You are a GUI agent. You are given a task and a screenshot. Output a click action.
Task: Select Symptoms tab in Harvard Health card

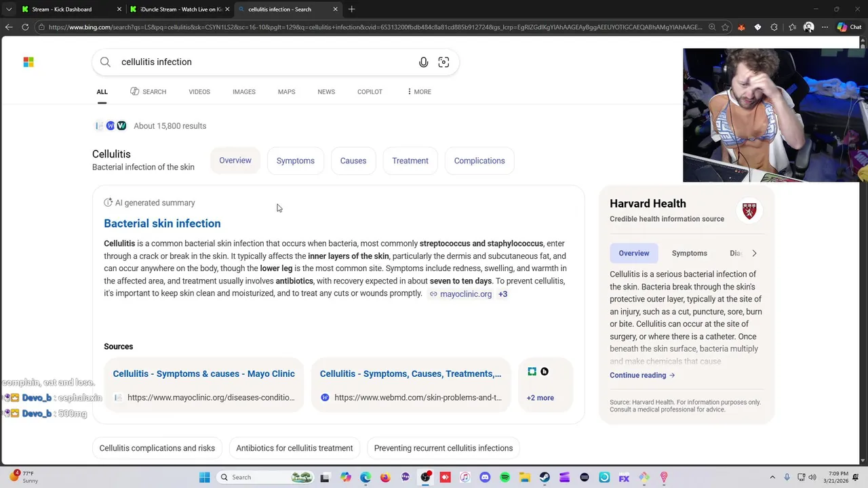pos(690,253)
